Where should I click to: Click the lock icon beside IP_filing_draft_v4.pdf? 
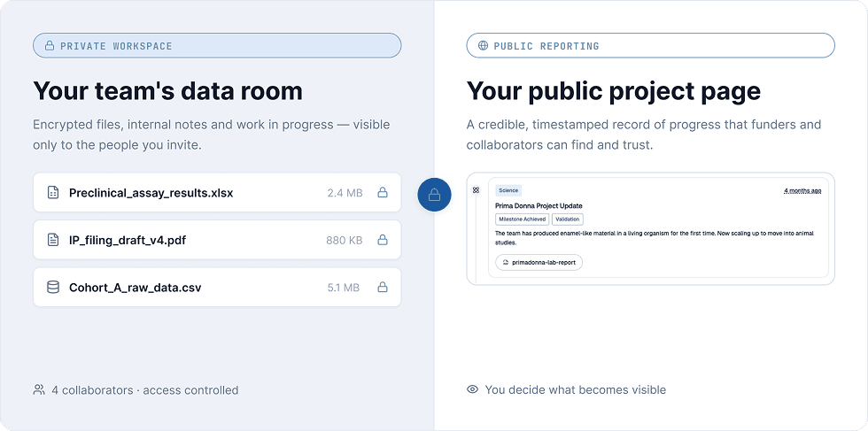coord(383,240)
